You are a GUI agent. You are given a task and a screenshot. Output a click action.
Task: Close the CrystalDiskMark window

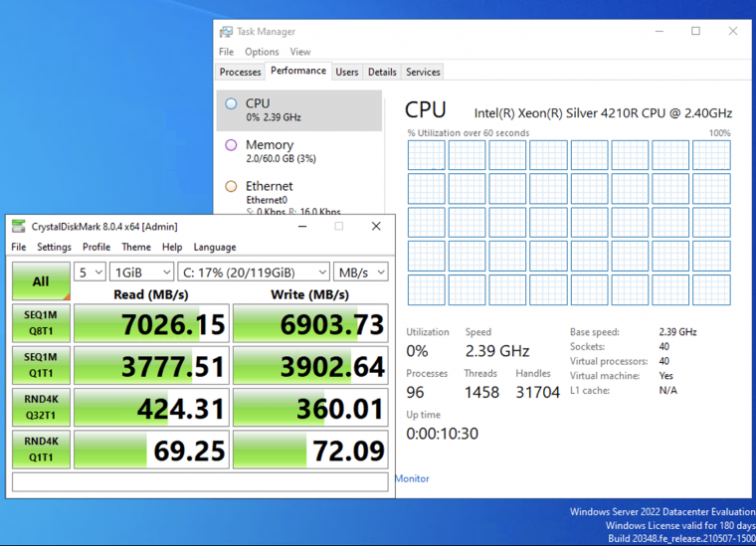coord(376,226)
